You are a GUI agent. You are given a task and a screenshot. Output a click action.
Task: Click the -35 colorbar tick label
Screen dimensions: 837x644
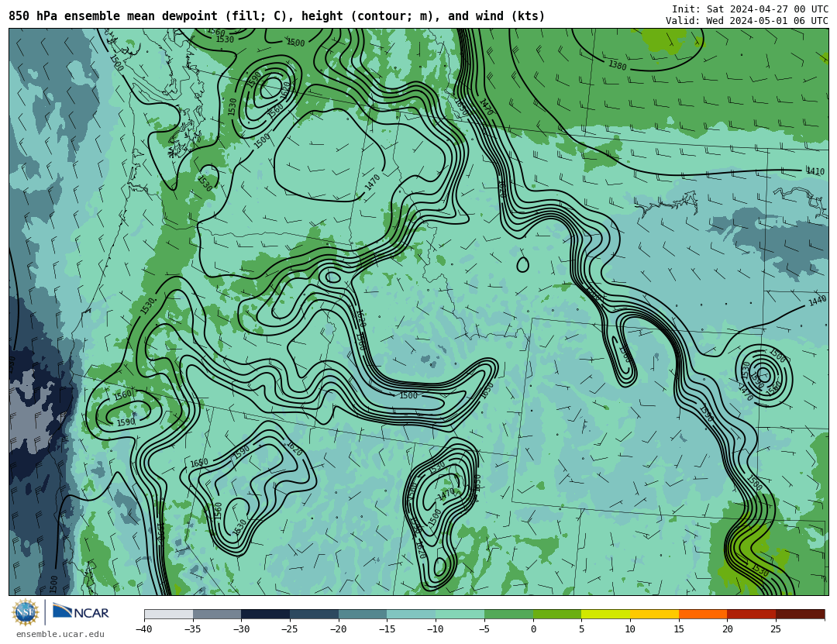pos(192,629)
